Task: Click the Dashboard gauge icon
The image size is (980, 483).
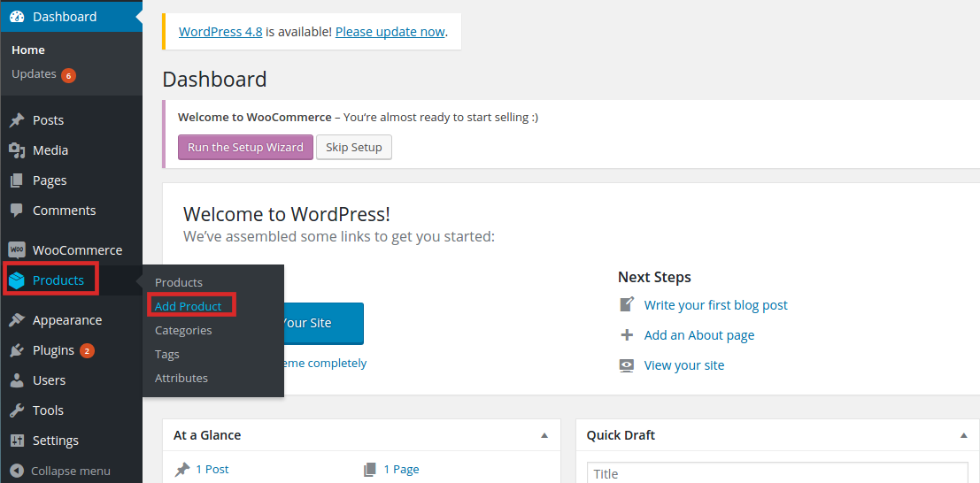Action: tap(17, 17)
